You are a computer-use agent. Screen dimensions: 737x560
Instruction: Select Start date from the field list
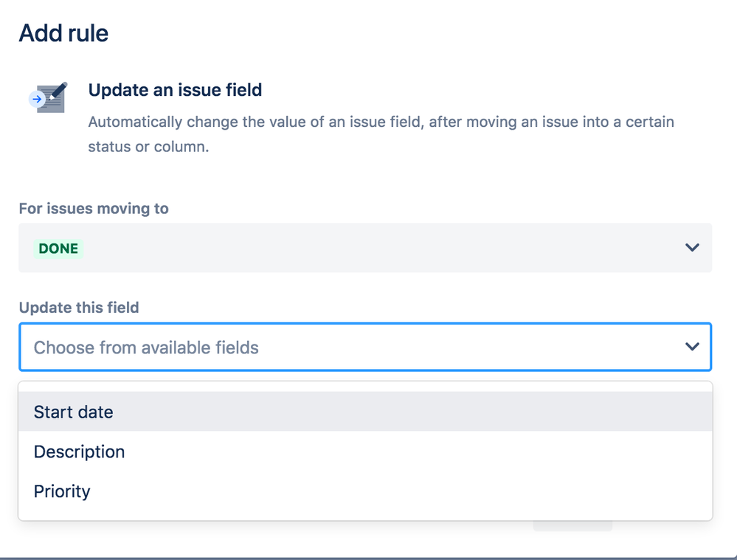point(74,412)
